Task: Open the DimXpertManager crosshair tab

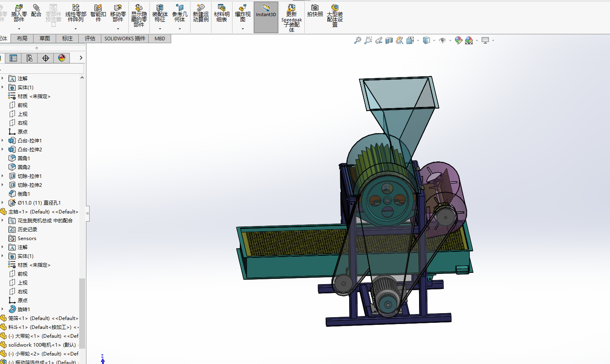Action: pyautogui.click(x=46, y=58)
